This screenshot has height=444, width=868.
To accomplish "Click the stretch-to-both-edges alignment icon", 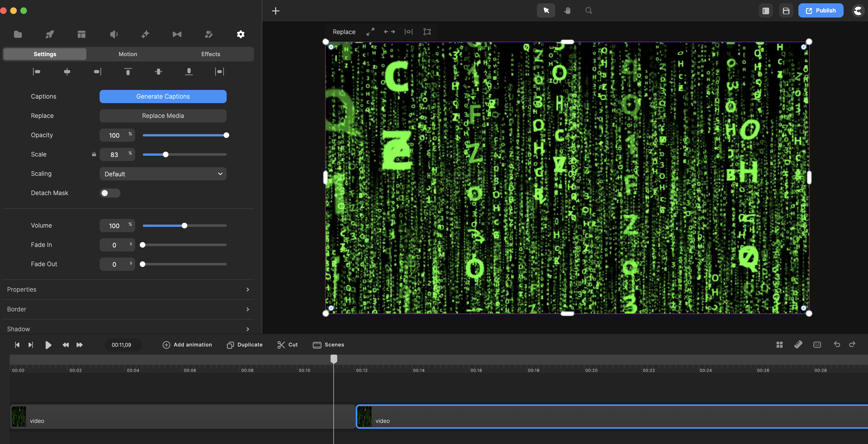I will click(x=219, y=71).
